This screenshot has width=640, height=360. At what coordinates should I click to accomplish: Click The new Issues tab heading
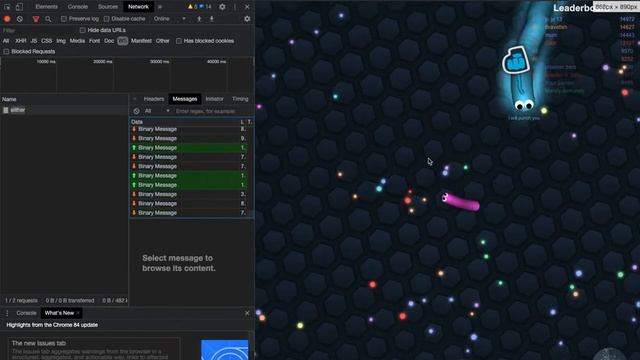pyautogui.click(x=39, y=343)
